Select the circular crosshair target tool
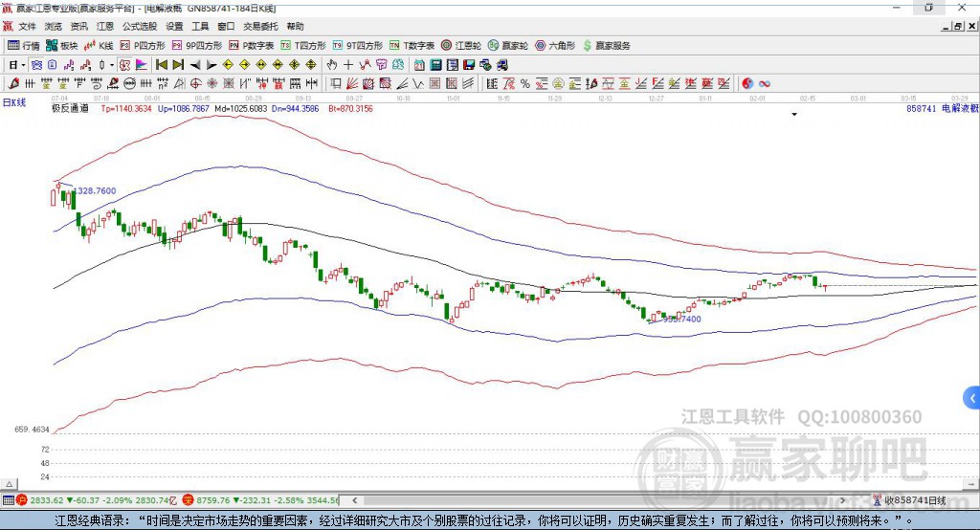 click(195, 84)
